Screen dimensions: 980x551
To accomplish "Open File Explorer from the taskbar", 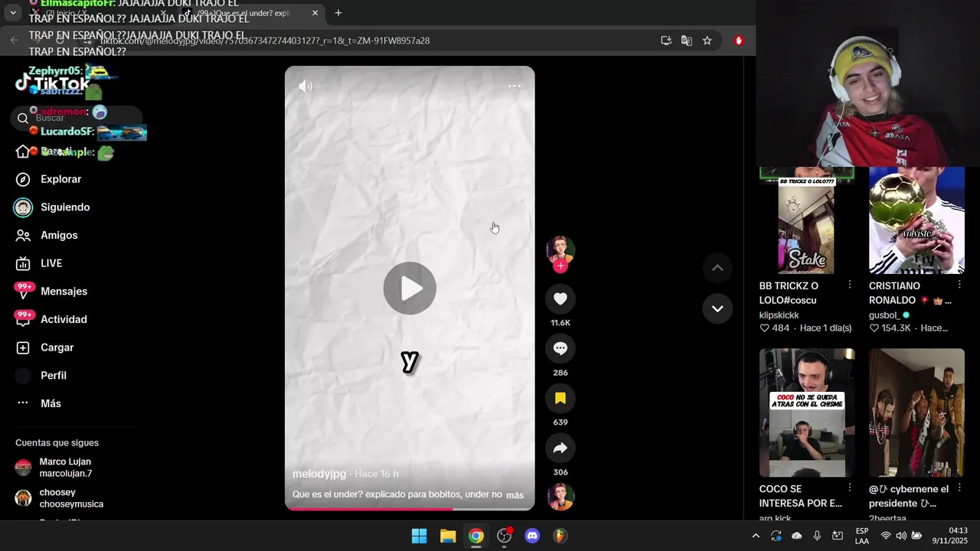I will tap(448, 536).
